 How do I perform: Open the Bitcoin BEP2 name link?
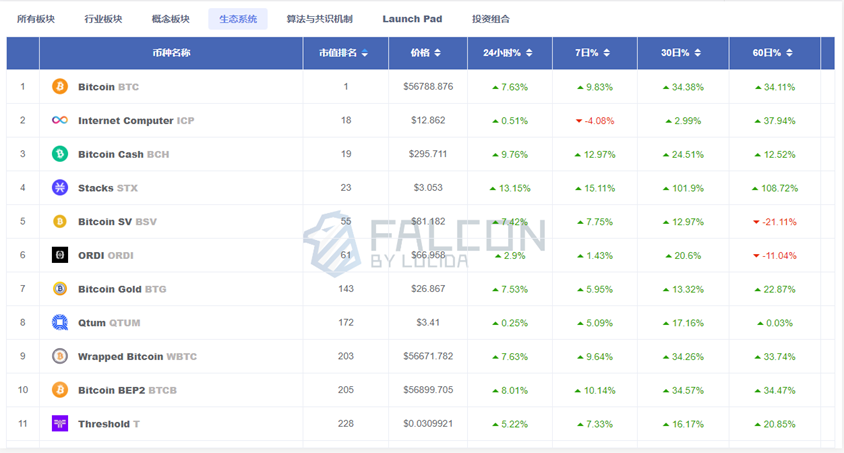pyautogui.click(x=111, y=390)
